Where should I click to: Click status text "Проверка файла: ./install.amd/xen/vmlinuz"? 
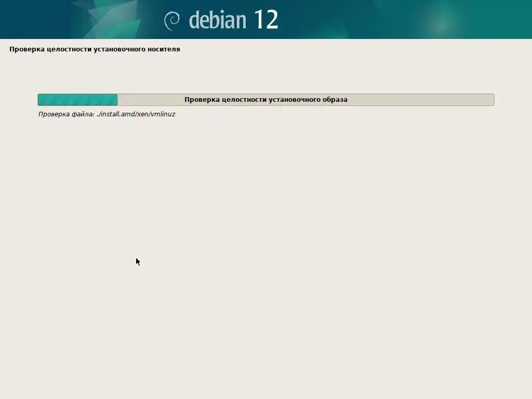(107, 114)
